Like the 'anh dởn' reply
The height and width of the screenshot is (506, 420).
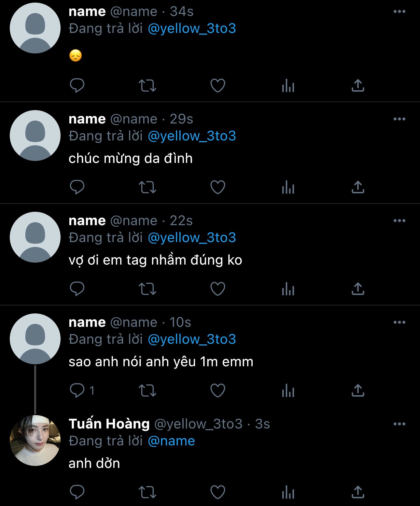click(218, 492)
